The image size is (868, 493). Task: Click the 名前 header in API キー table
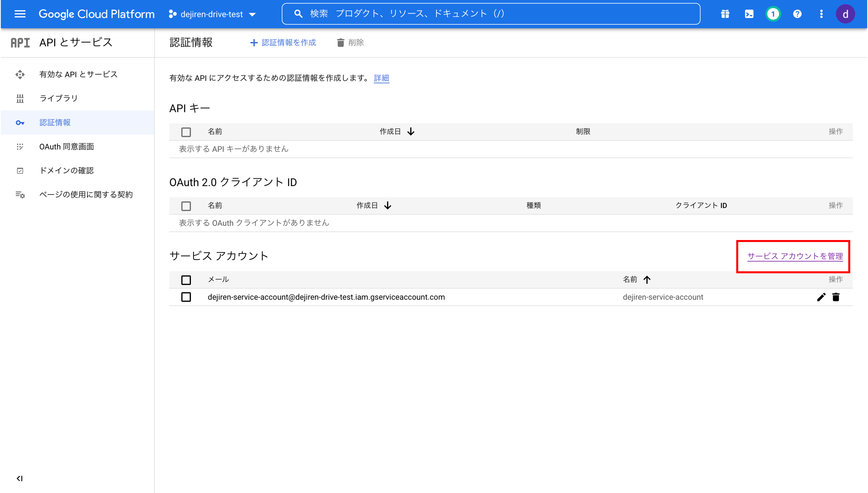click(215, 131)
